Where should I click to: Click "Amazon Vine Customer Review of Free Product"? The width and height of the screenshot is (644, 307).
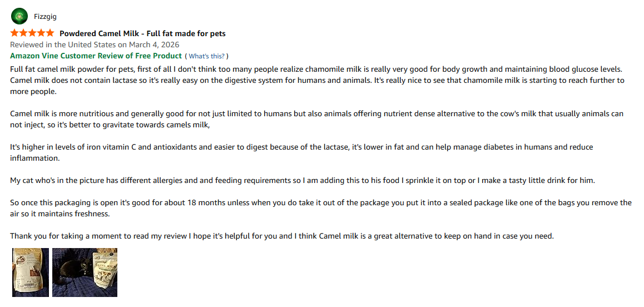point(96,56)
